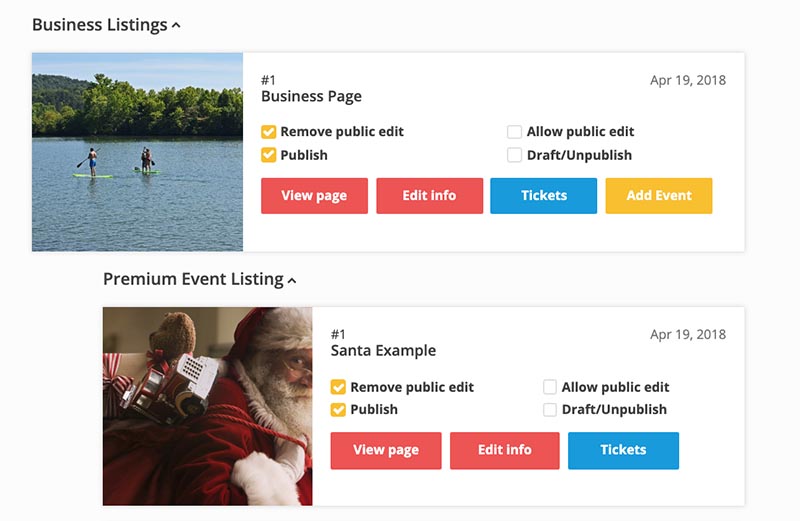Uncheck Remove public edit for Santa Example
The width and height of the screenshot is (800, 521).
pos(338,387)
